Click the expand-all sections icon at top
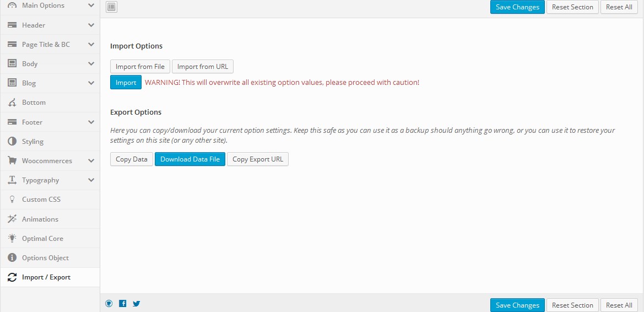This screenshot has height=312, width=644. pos(111,7)
